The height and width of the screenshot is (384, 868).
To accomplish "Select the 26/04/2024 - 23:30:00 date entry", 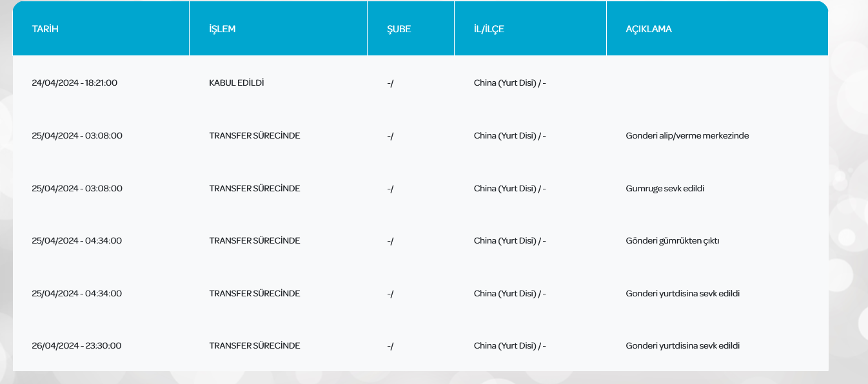I will 77,346.
